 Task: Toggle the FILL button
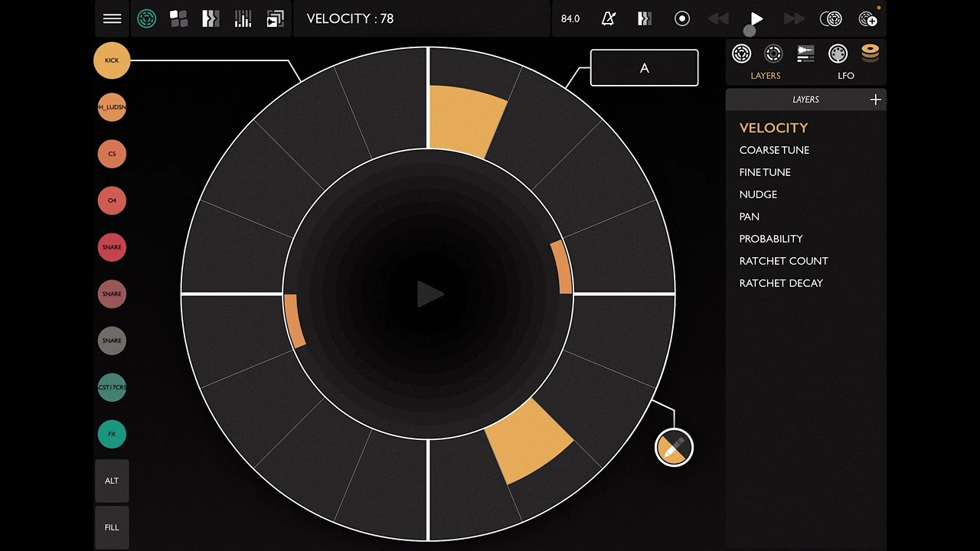[x=112, y=527]
